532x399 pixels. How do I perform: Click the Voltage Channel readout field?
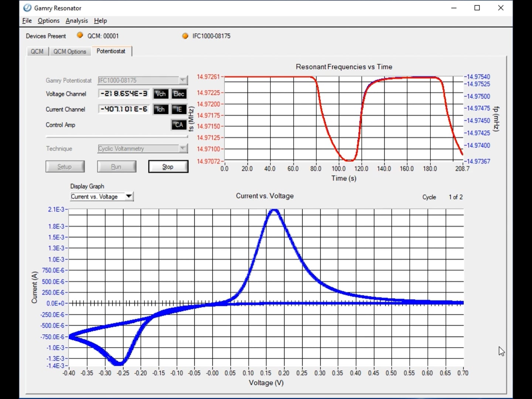pos(125,94)
